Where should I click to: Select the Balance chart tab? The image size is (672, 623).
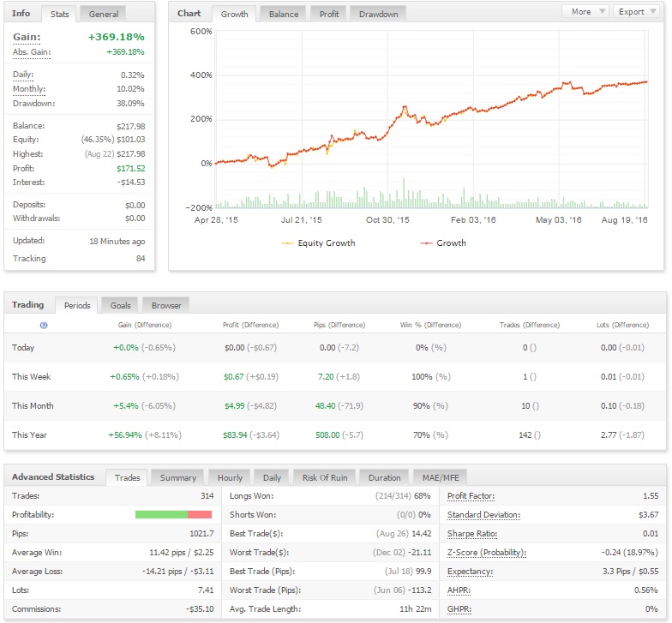[x=283, y=14]
